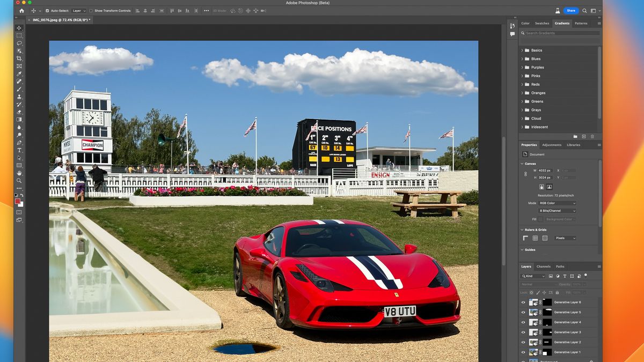644x362 pixels.
Task: Open the collapsed History panel icon
Action: (x=513, y=26)
